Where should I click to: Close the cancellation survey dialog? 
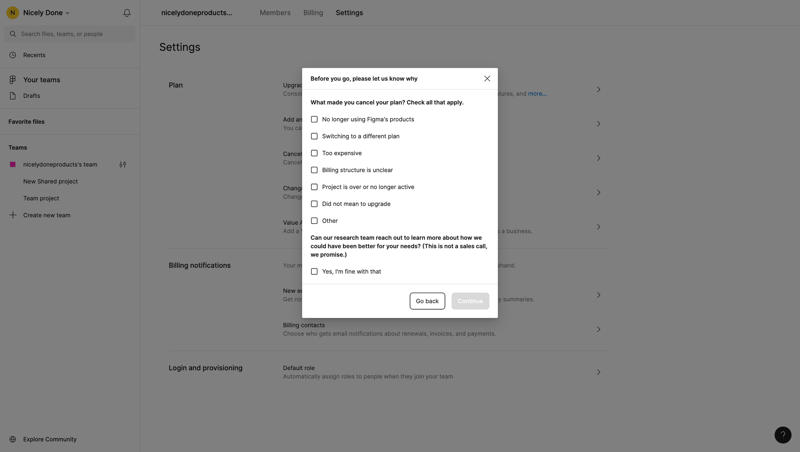[487, 79]
